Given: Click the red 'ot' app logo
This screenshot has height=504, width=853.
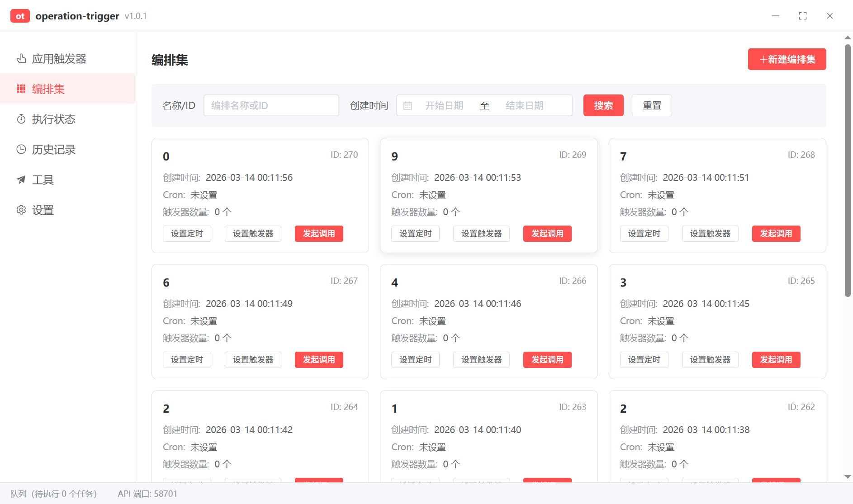Looking at the screenshot, I should (20, 16).
